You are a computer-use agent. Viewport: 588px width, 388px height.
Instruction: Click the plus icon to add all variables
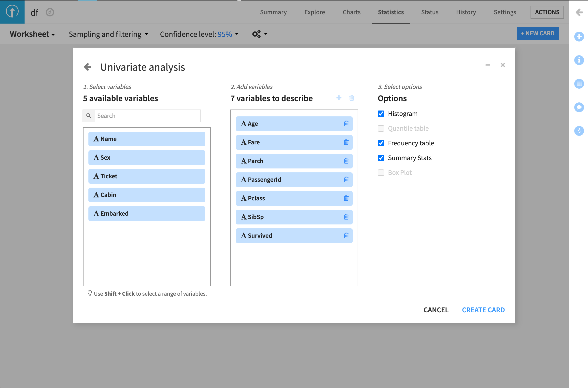point(339,98)
